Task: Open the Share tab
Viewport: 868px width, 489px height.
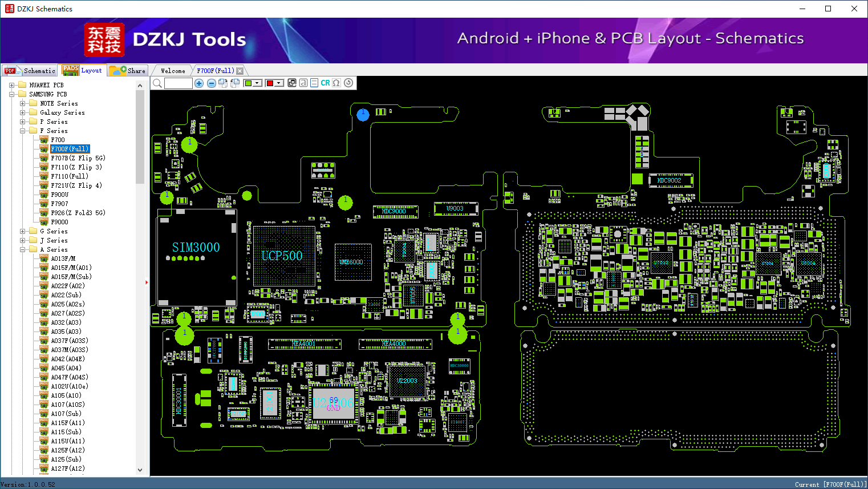Action: pyautogui.click(x=128, y=71)
